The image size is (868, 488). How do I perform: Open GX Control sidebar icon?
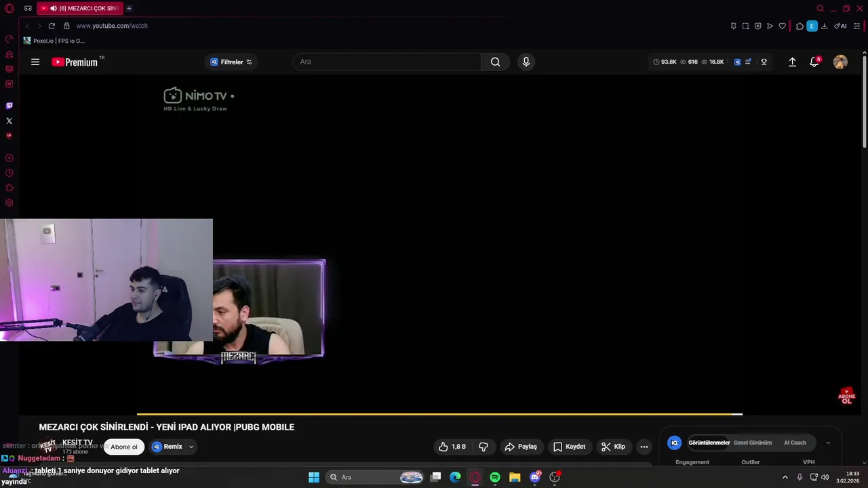click(9, 39)
